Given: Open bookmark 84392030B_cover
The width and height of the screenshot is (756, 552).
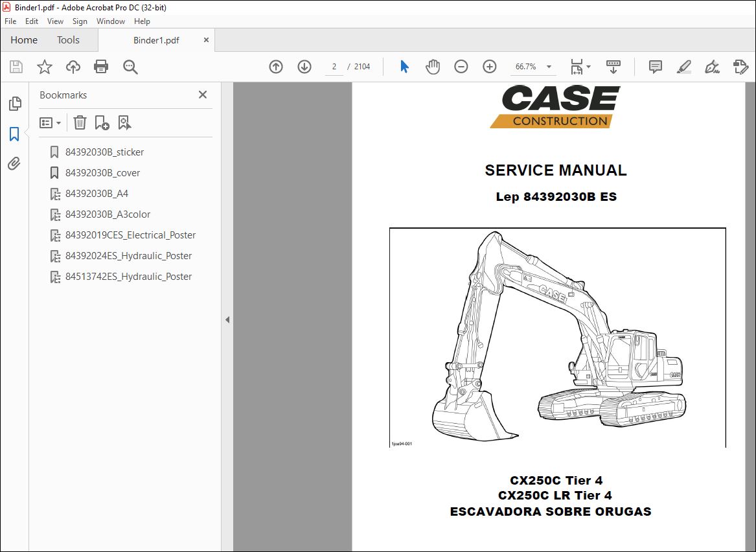Looking at the screenshot, I should pyautogui.click(x=103, y=172).
